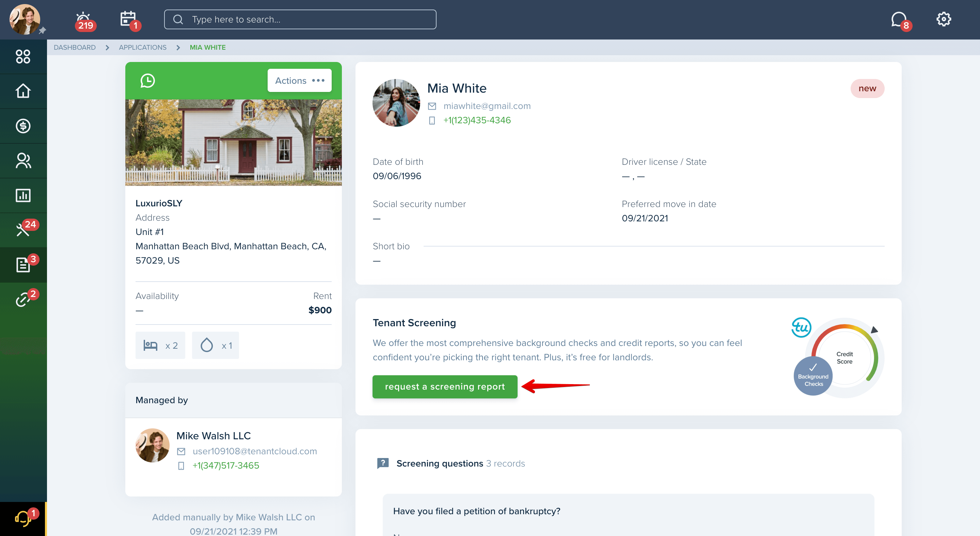Open the Reports chart icon in the sidebar
The image size is (980, 536).
point(23,195)
